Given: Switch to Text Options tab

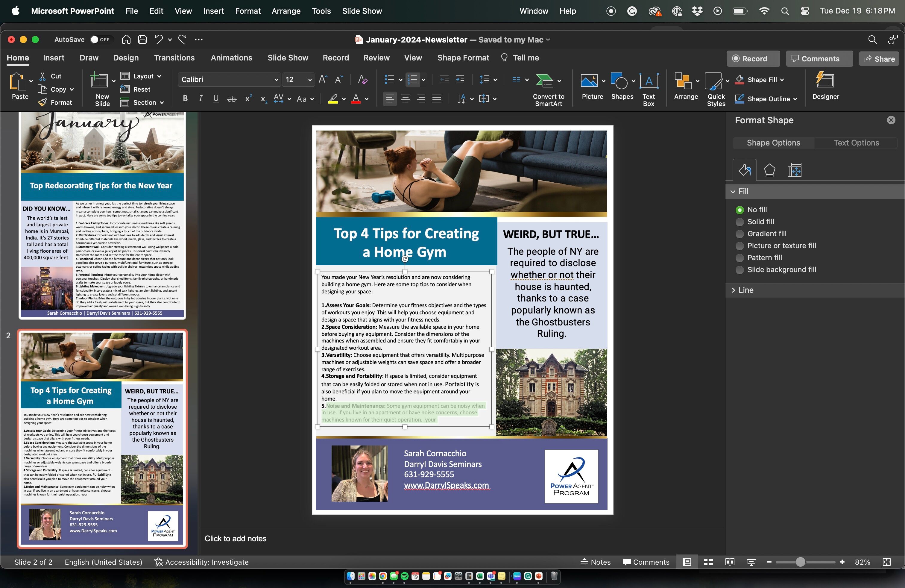Looking at the screenshot, I should point(856,143).
